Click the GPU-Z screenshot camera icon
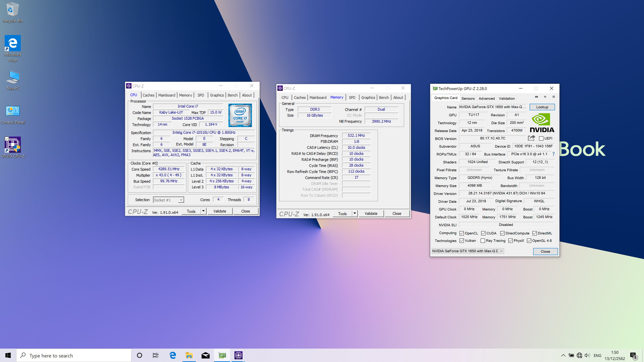The height and width of the screenshot is (362, 644). tap(536, 97)
